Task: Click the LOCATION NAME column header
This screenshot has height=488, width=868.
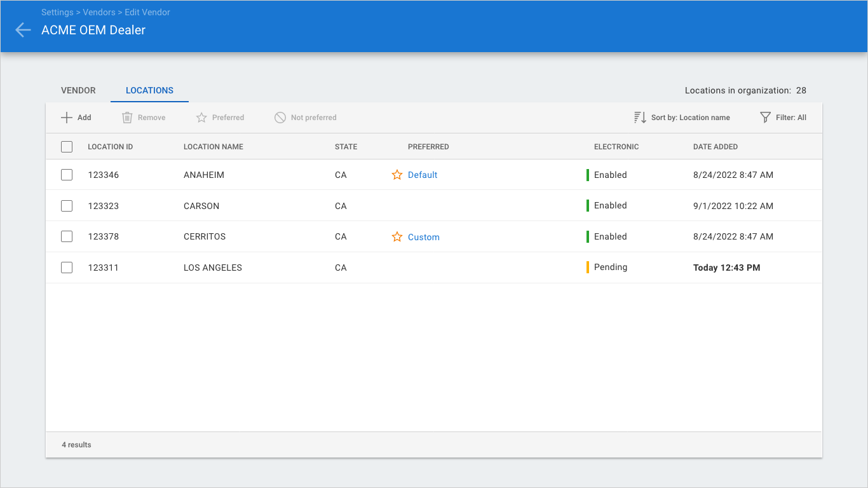Action: coord(214,147)
